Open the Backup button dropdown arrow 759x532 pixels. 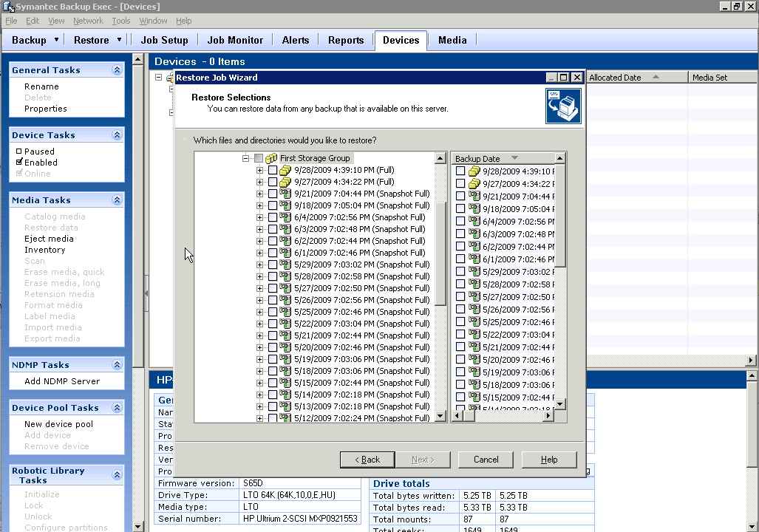click(x=56, y=40)
